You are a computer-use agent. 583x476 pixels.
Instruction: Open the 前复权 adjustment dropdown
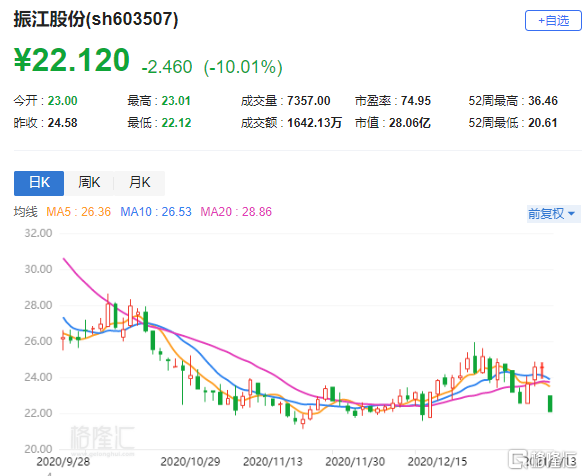(553, 213)
